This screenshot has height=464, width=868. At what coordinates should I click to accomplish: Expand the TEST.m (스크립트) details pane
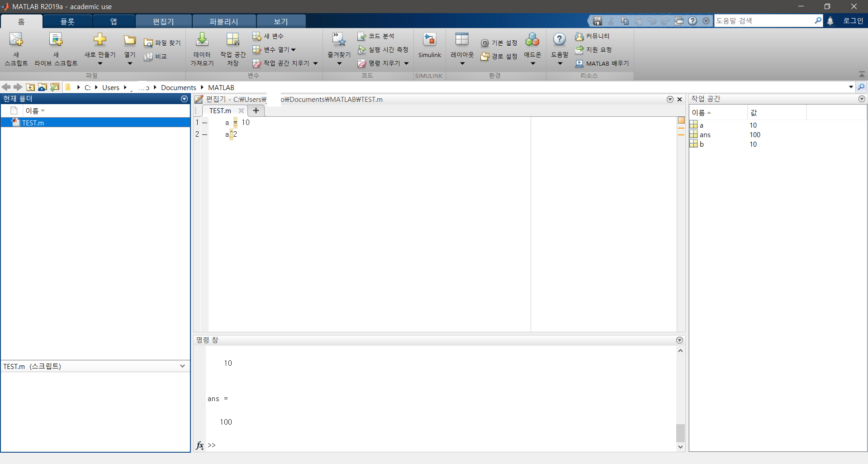[x=182, y=366]
